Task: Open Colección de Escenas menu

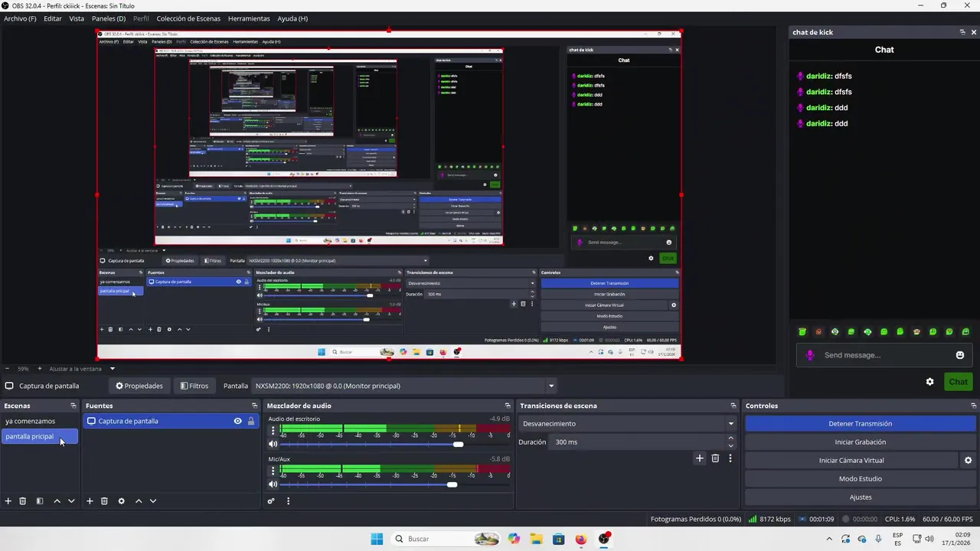Action: click(188, 18)
